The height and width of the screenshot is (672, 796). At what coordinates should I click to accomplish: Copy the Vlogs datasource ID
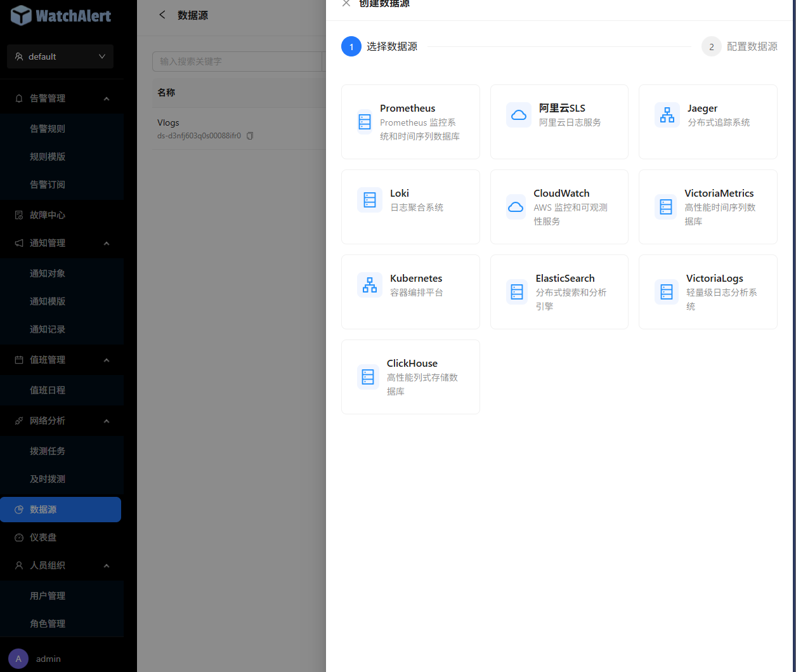250,136
